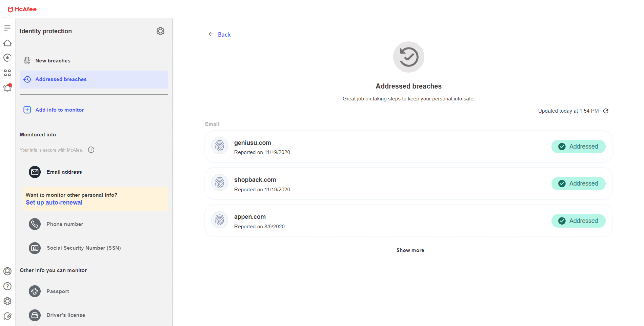Refresh the breach list update icon
This screenshot has width=644, height=326.
606,111
